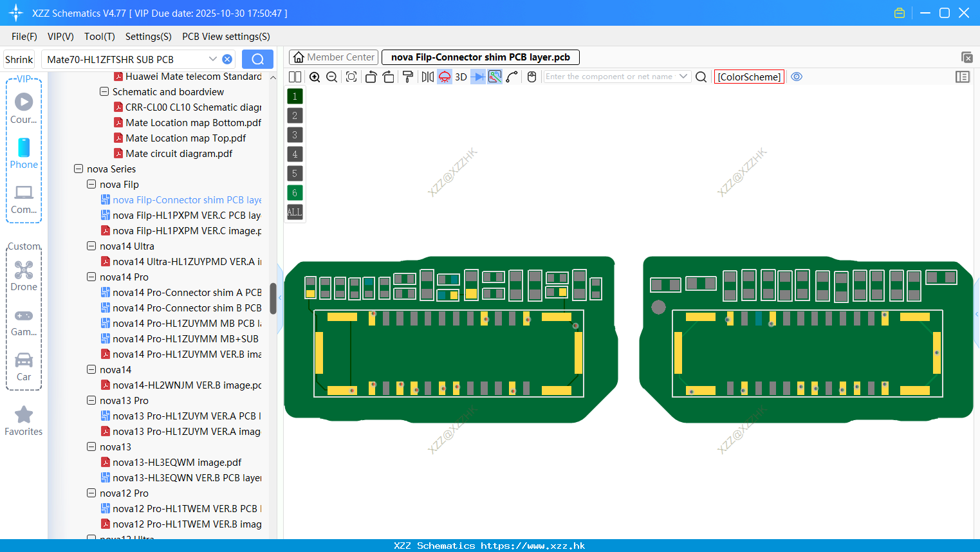Mirror the PCB view
980x552 pixels.
(428, 77)
